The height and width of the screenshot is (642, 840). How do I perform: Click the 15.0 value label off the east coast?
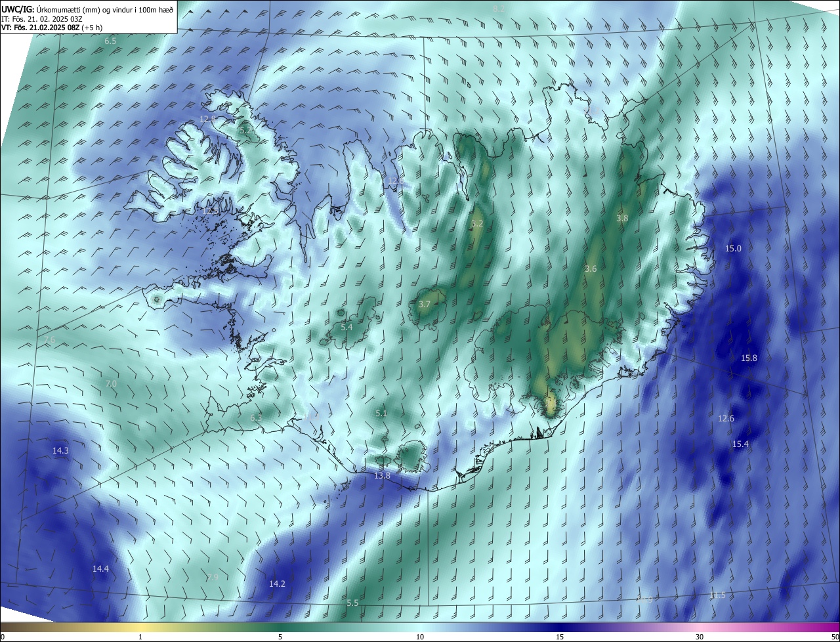tap(733, 248)
